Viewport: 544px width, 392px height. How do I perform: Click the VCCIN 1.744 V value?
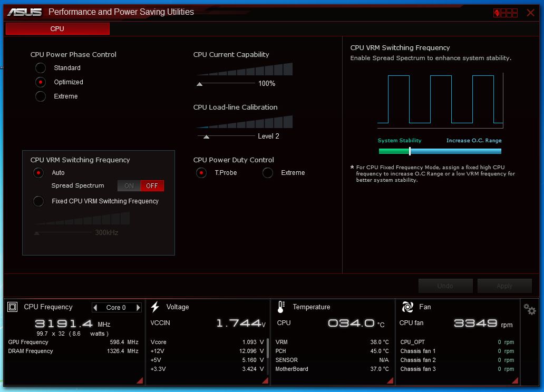pos(241,323)
